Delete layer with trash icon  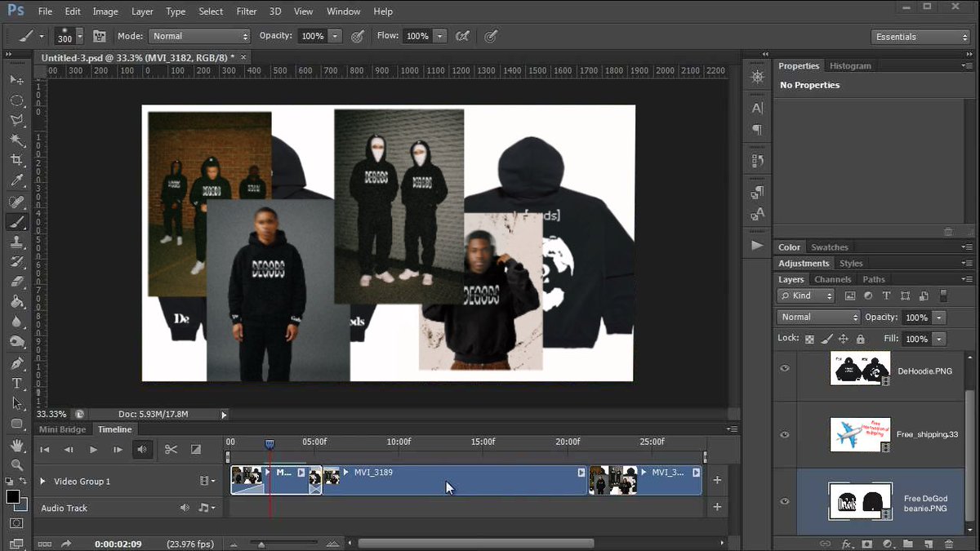point(948,544)
